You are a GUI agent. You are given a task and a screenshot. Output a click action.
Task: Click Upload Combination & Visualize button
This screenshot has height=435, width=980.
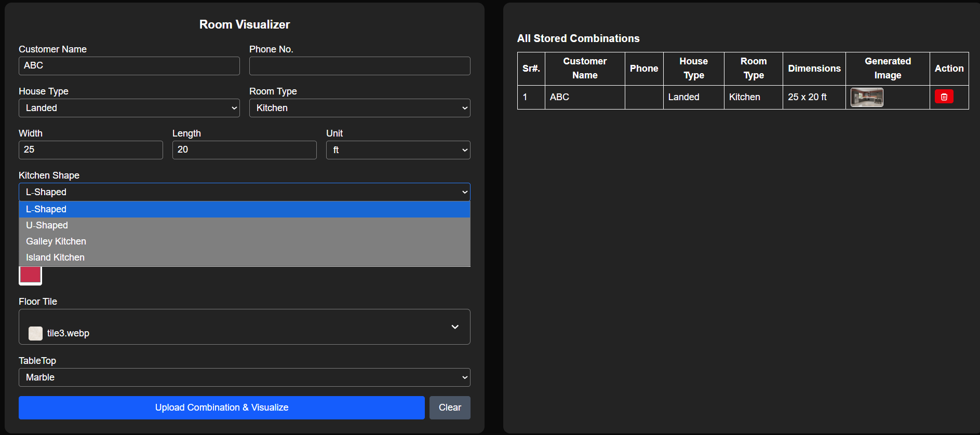click(x=221, y=407)
